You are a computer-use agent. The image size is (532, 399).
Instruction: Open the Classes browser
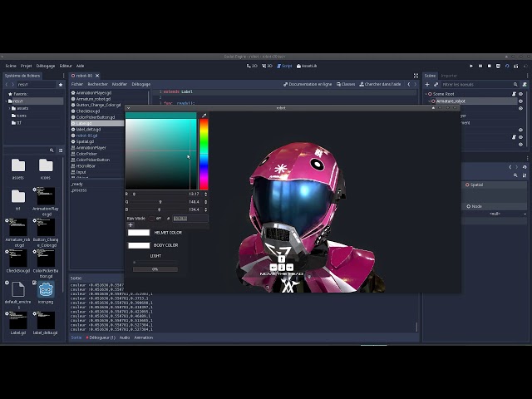(x=346, y=84)
